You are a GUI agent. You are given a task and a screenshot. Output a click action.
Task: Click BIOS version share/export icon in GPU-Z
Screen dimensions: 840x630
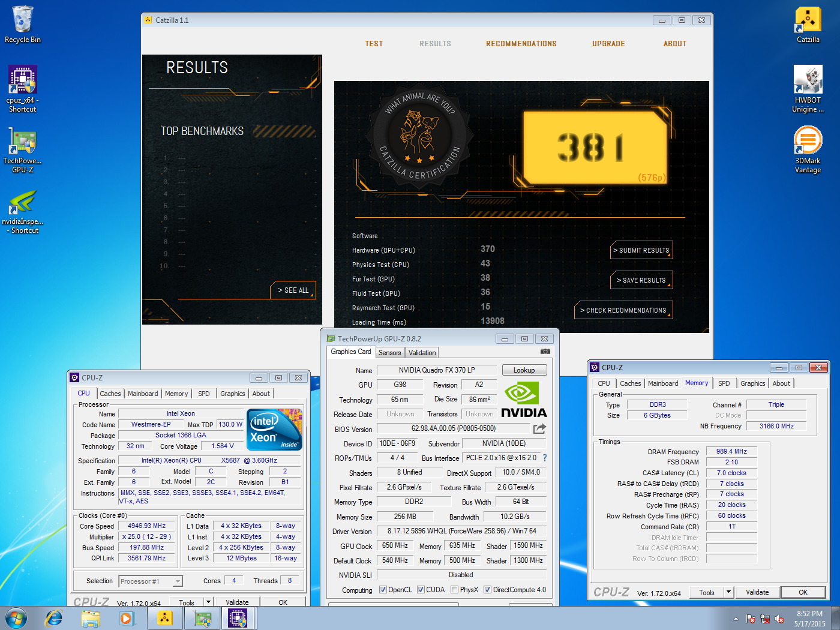click(539, 428)
